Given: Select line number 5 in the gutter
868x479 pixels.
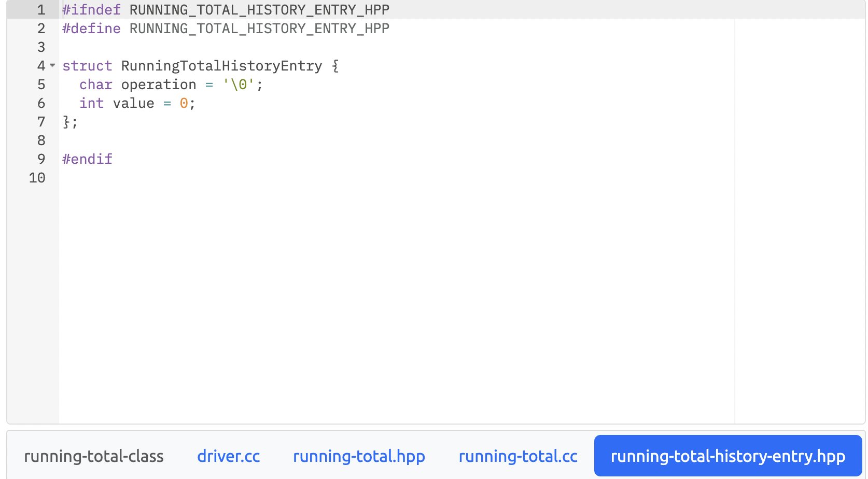Looking at the screenshot, I should [40, 84].
